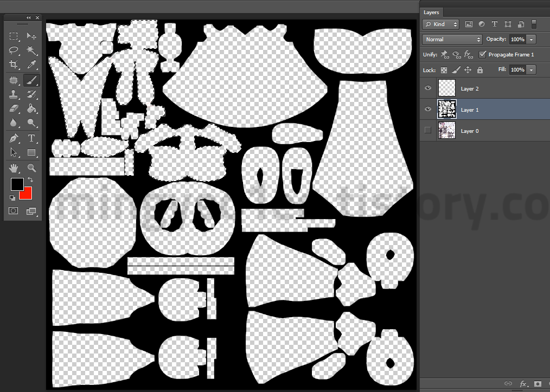Select the Brush tool

click(x=31, y=80)
